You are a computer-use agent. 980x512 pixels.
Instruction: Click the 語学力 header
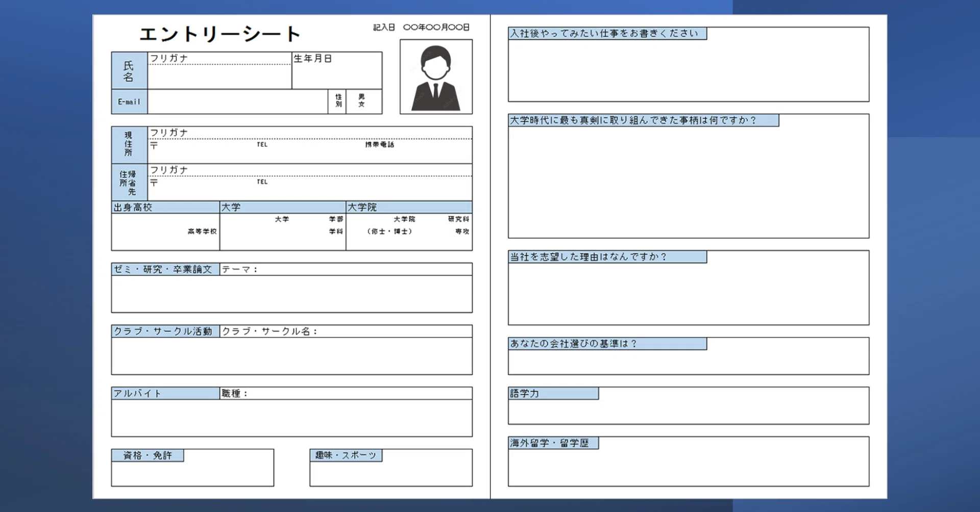pyautogui.click(x=553, y=393)
